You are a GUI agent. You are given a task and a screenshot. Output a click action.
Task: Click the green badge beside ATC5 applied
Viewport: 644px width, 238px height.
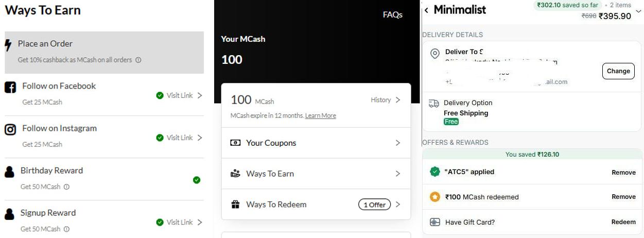click(x=435, y=172)
